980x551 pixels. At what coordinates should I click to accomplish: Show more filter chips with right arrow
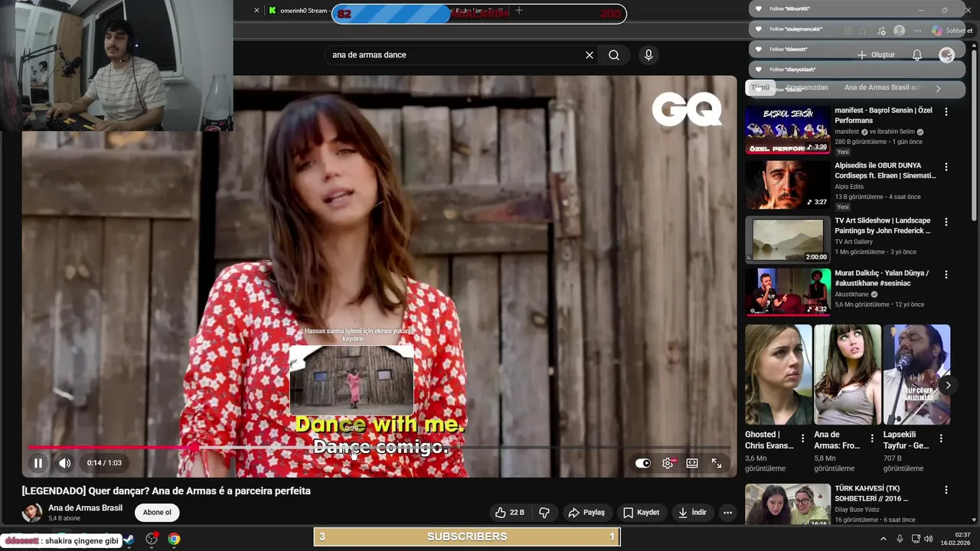click(938, 89)
